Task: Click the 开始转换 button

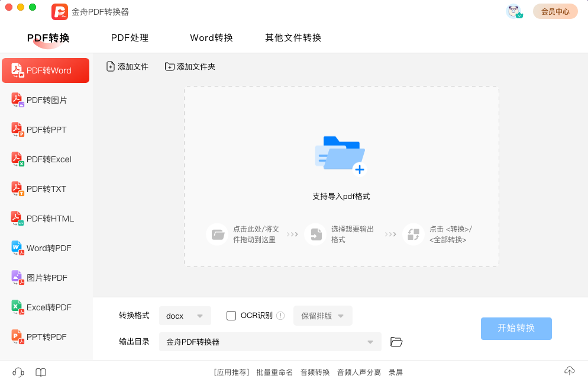Action: [516, 328]
